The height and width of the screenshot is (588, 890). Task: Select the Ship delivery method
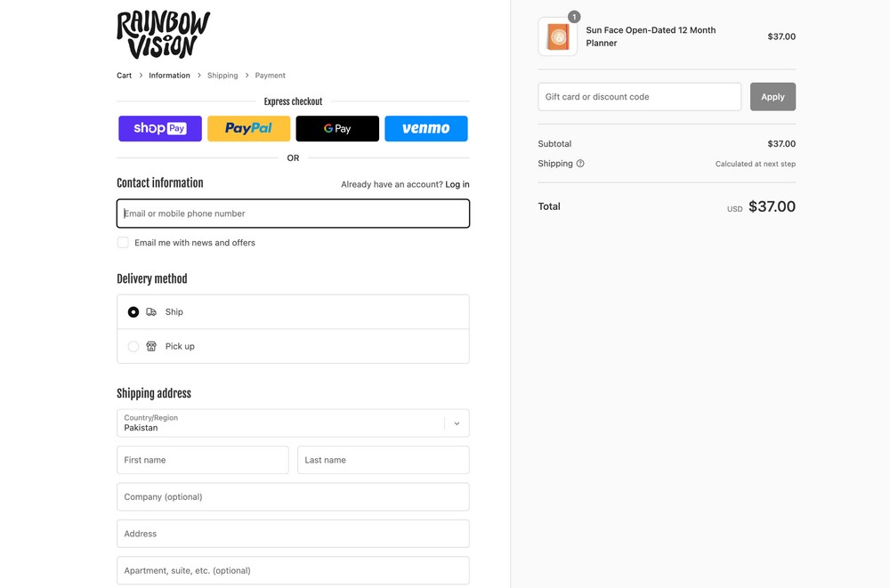click(x=133, y=311)
